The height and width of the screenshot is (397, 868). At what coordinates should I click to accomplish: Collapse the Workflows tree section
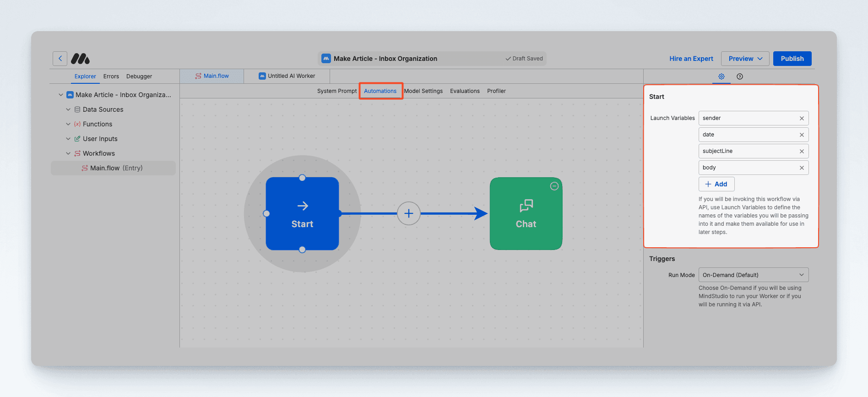(x=68, y=153)
